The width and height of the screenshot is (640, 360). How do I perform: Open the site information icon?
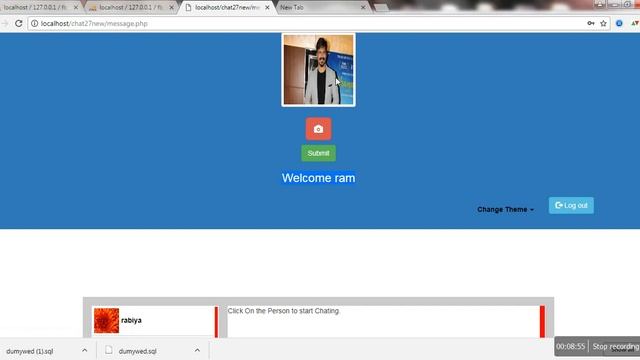34,24
